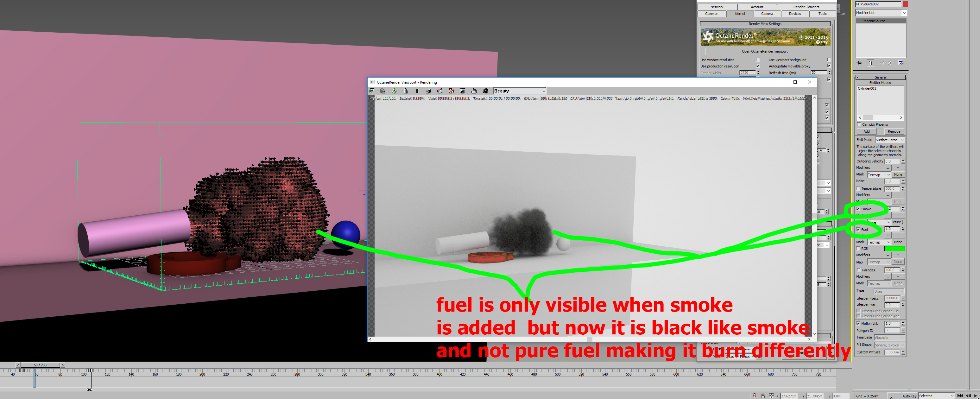Pause rendering in OctaneRender viewport
Image resolution: width=980 pixels, height=399 pixels.
click(x=417, y=91)
